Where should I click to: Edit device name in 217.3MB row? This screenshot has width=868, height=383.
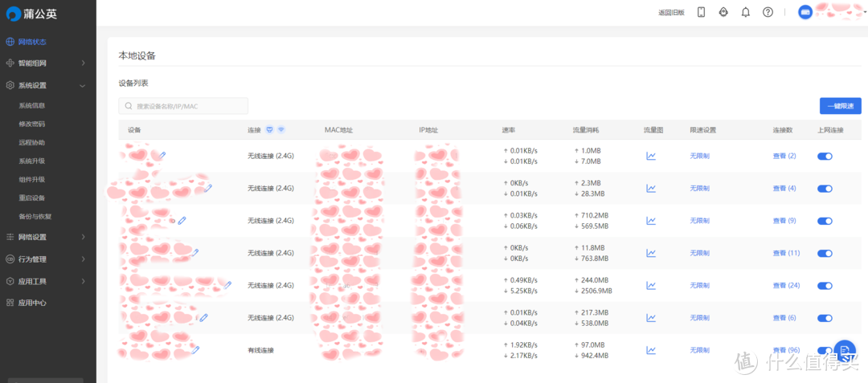click(x=203, y=317)
